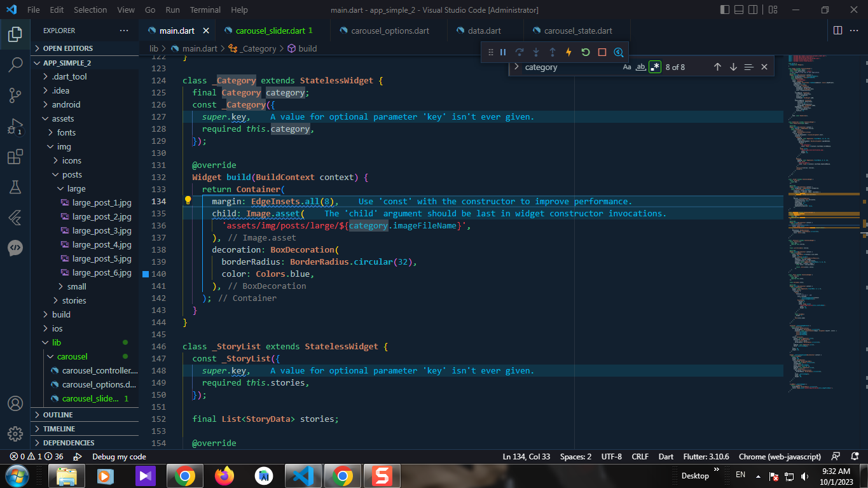The image size is (868, 488).
Task: Trigger Flutter Hot Reload lightning icon
Action: coord(569,52)
